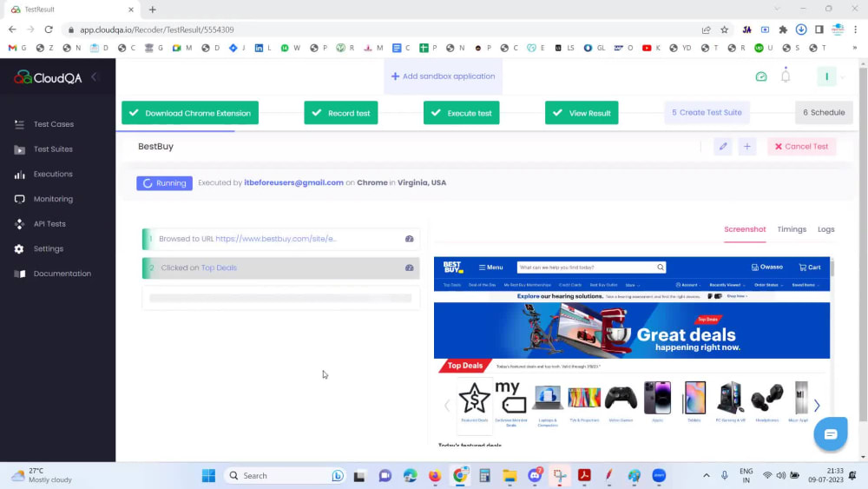Click the page vertical scrollbar
This screenshot has height=489, width=868.
coord(863,244)
